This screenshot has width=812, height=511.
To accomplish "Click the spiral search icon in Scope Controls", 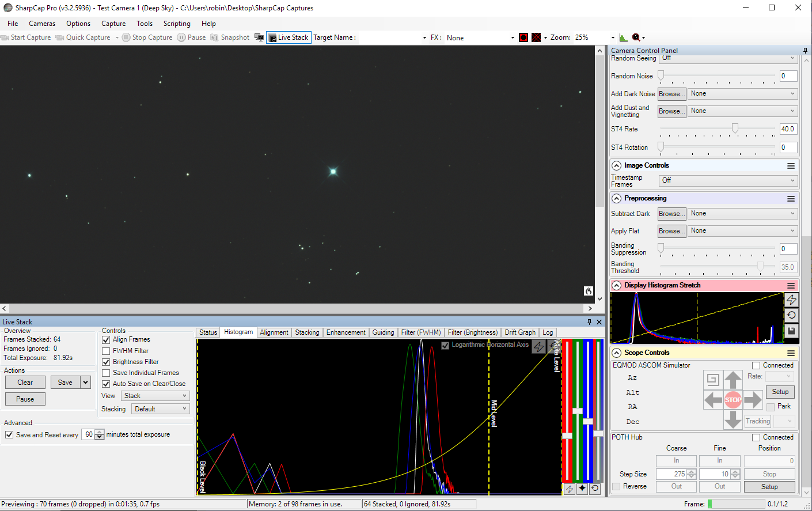I will pos(713,380).
